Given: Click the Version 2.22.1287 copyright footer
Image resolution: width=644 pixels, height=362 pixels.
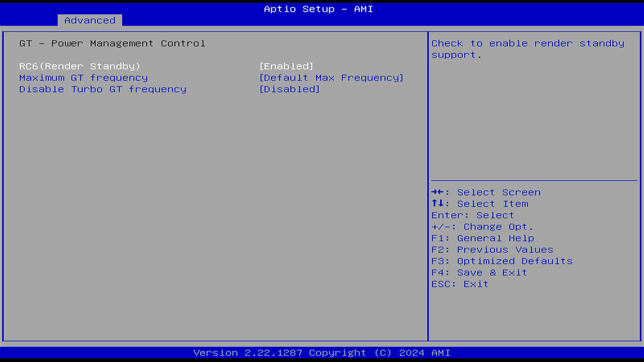Looking at the screenshot, I should pyautogui.click(x=322, y=353).
